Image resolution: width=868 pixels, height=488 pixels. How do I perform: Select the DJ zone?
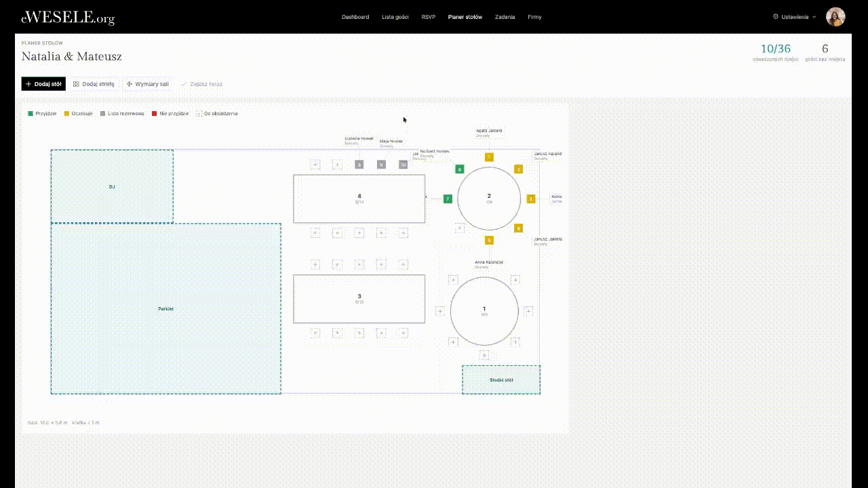[x=112, y=186]
